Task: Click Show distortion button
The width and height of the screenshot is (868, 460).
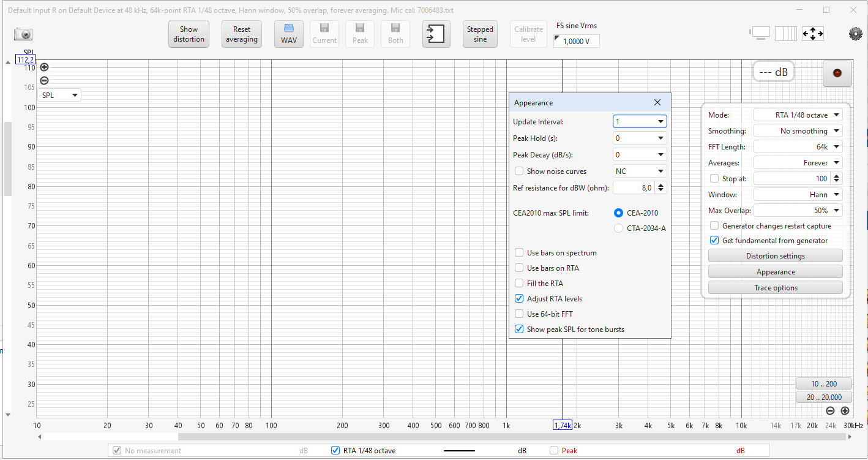Action: tap(189, 34)
